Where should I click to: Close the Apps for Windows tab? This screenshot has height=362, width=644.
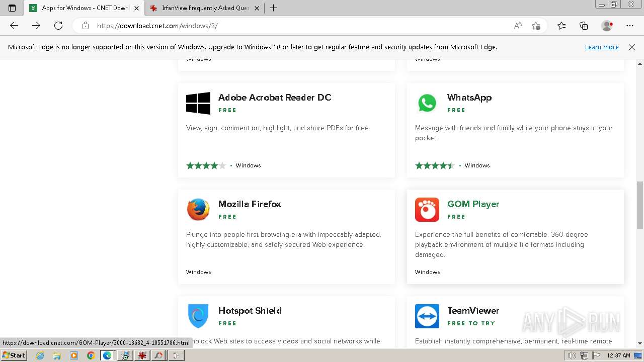(137, 8)
